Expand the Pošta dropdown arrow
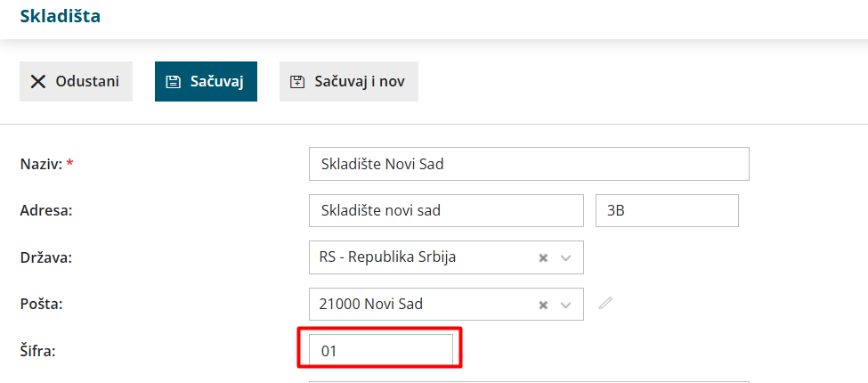Viewport: 868px width, 383px height. tap(566, 304)
